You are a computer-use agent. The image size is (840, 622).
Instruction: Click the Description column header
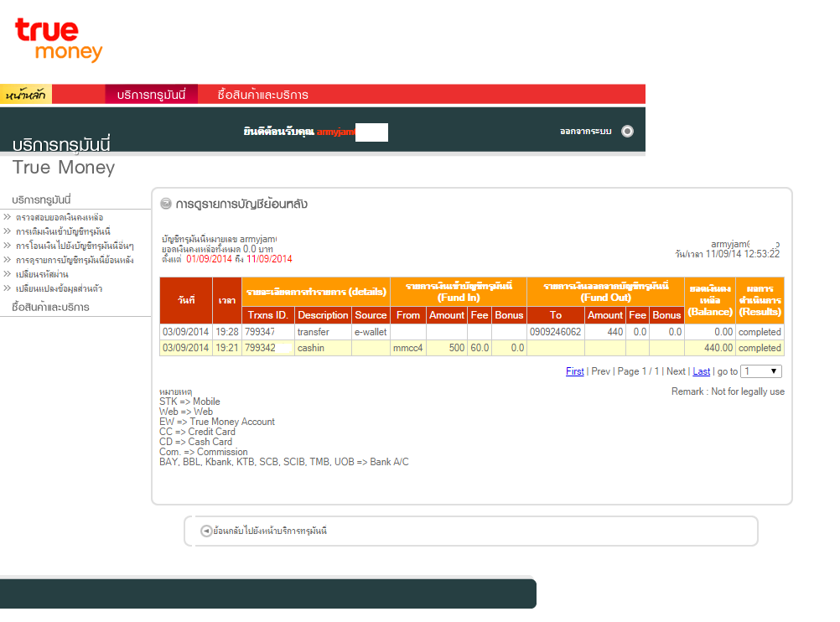pyautogui.click(x=323, y=315)
